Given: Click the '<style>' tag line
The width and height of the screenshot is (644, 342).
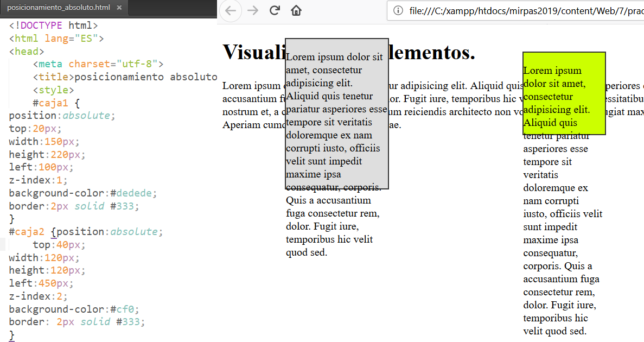Looking at the screenshot, I should [x=53, y=90].
